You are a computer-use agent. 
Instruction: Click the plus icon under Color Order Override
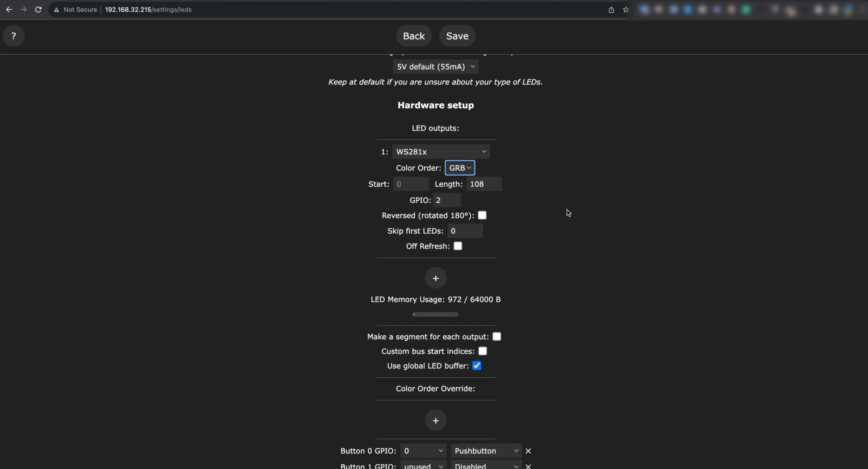(x=435, y=421)
